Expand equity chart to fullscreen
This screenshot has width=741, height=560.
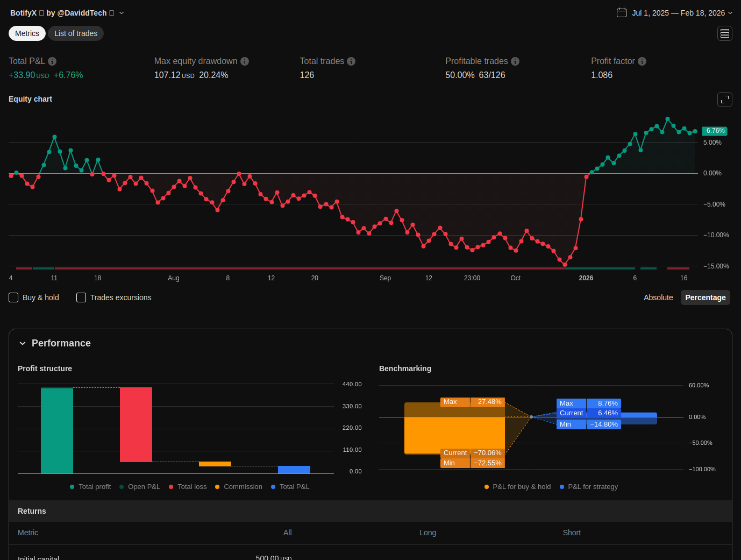725,100
